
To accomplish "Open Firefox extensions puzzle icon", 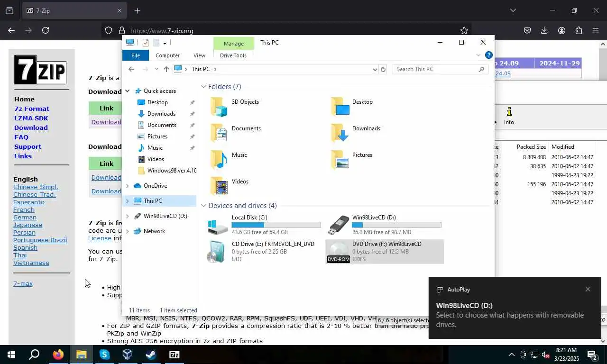I will pos(579,30).
